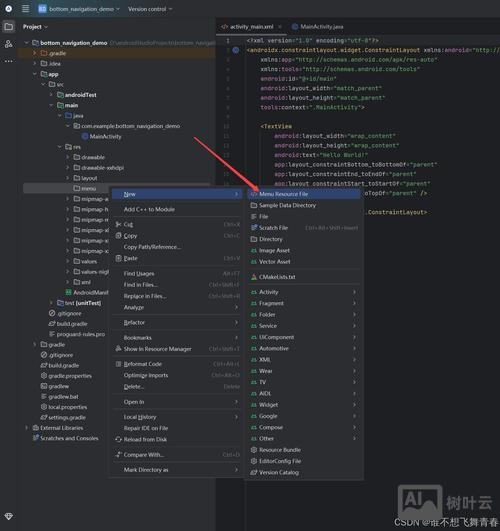Screen dimensions: 500x531
Task: Choose Find Usages
Action: [x=176, y=273]
